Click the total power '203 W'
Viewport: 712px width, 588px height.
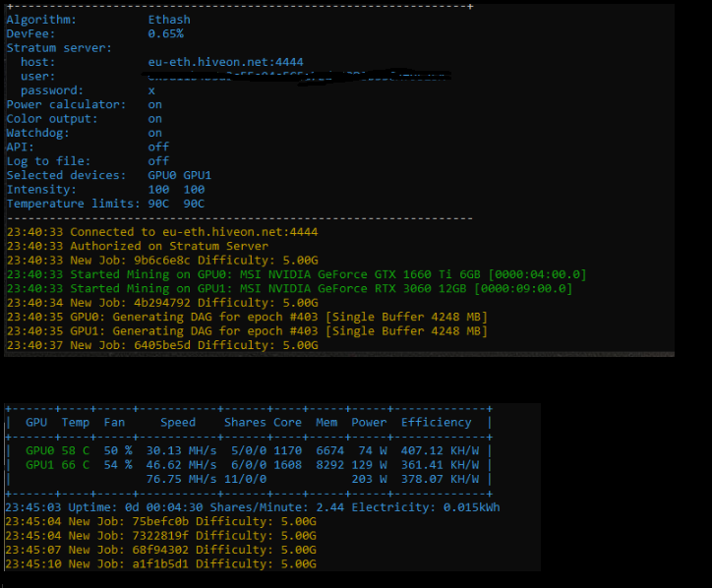369,479
